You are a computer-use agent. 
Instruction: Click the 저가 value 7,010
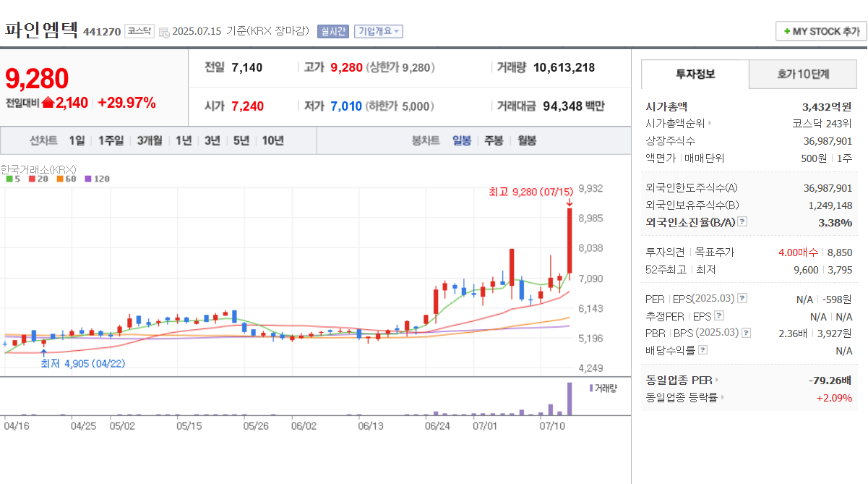(x=346, y=106)
